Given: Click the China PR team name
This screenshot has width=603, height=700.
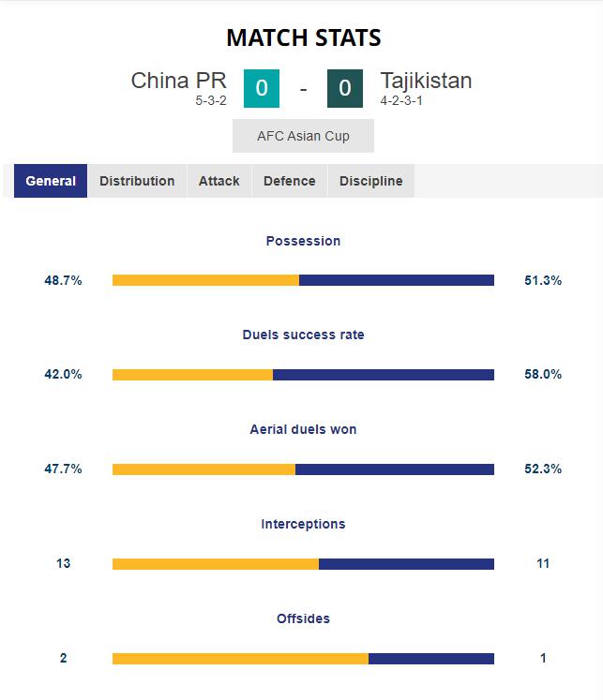Looking at the screenshot, I should tap(179, 81).
